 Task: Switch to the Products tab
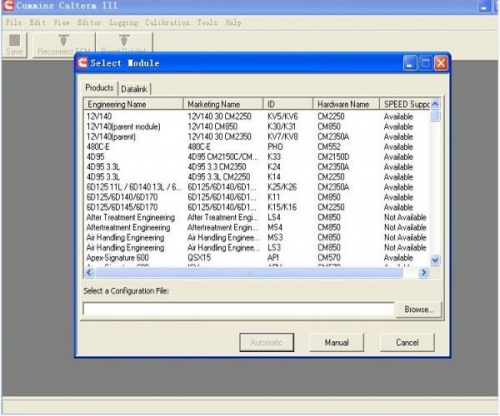coord(99,88)
